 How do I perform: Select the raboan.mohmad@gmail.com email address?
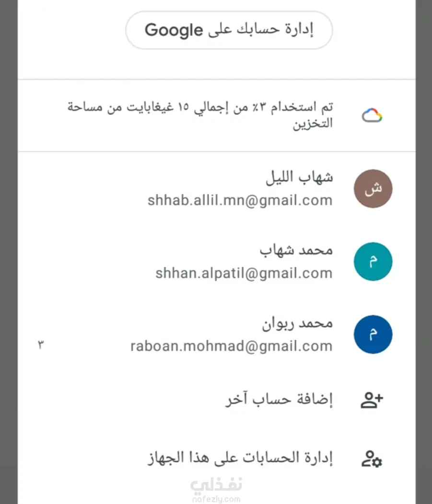231,346
